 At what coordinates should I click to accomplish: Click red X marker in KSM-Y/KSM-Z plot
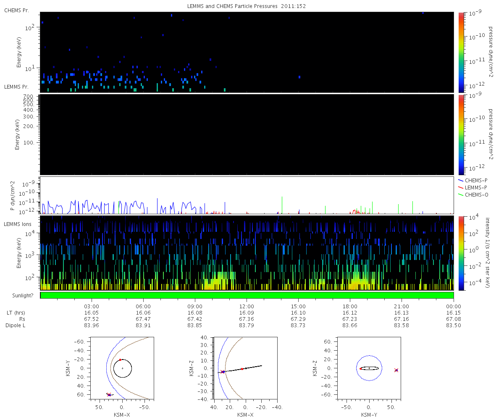tap(396, 370)
